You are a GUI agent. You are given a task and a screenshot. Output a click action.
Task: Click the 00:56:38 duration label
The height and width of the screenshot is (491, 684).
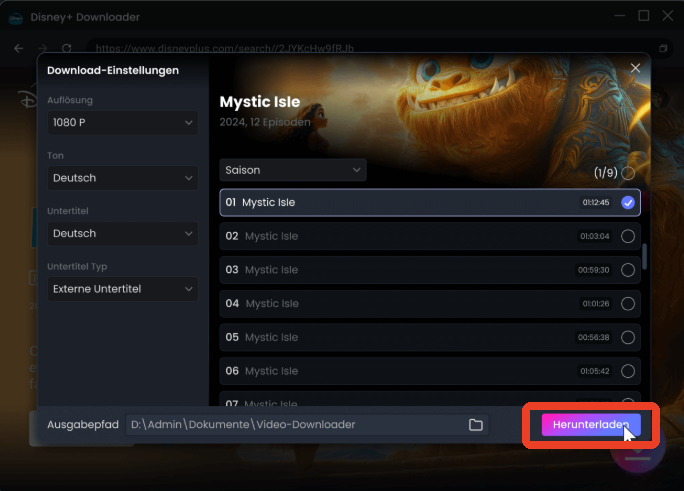pos(594,337)
